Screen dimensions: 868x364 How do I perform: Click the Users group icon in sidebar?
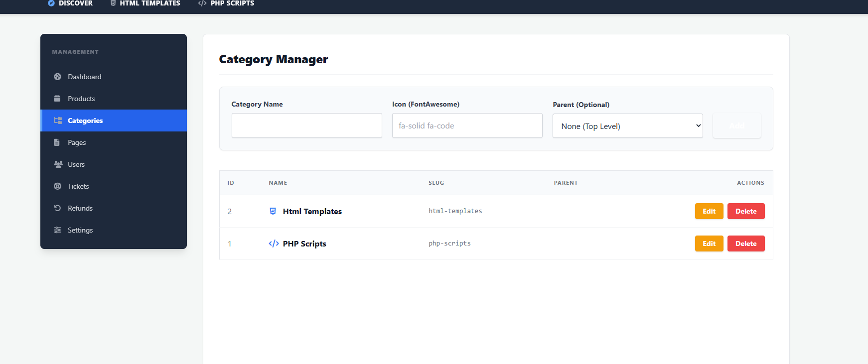point(58,164)
